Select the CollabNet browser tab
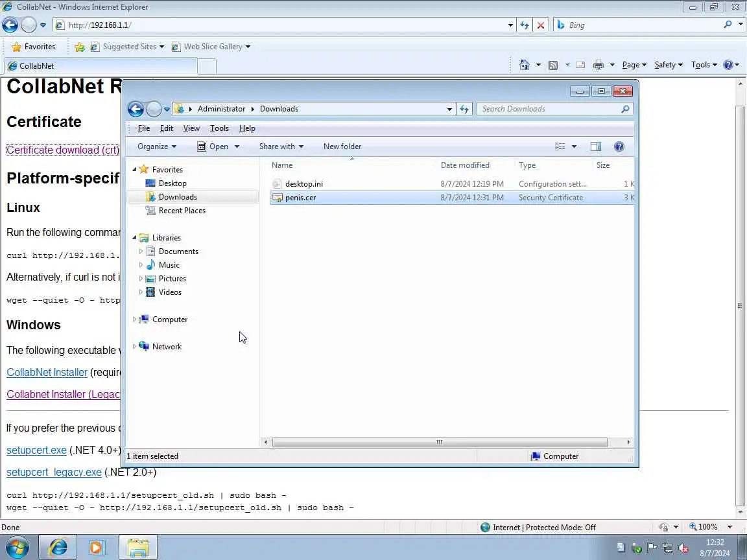Image resolution: width=747 pixels, height=560 pixels. pos(100,66)
